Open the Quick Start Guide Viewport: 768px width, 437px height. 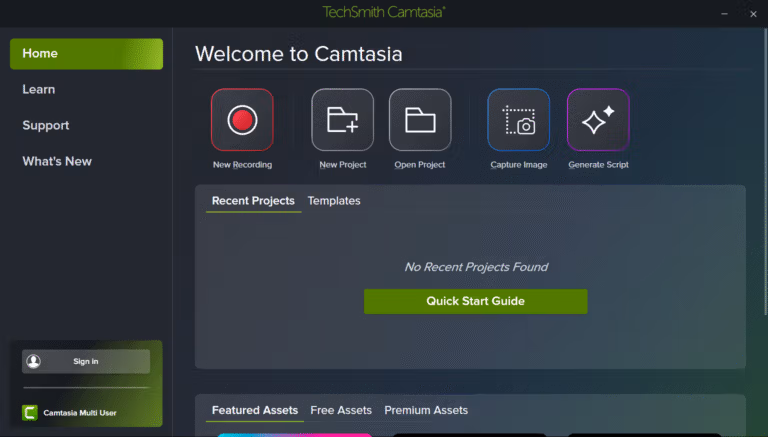476,301
